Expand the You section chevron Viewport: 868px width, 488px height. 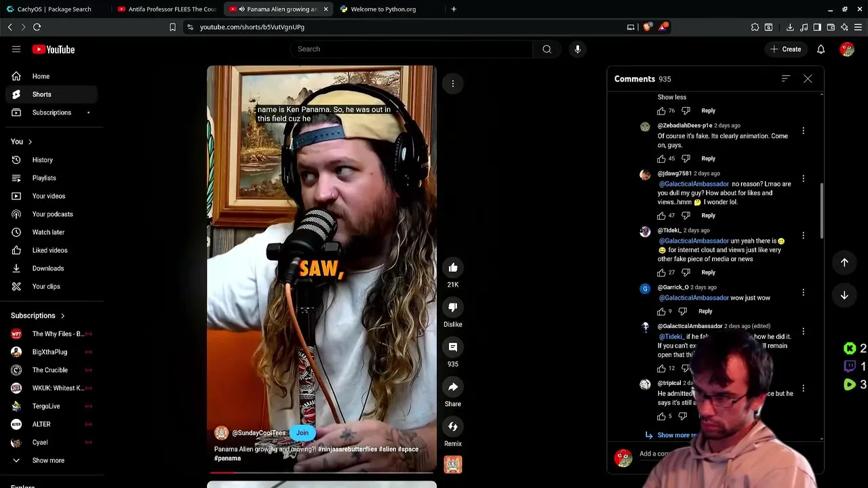(30, 142)
